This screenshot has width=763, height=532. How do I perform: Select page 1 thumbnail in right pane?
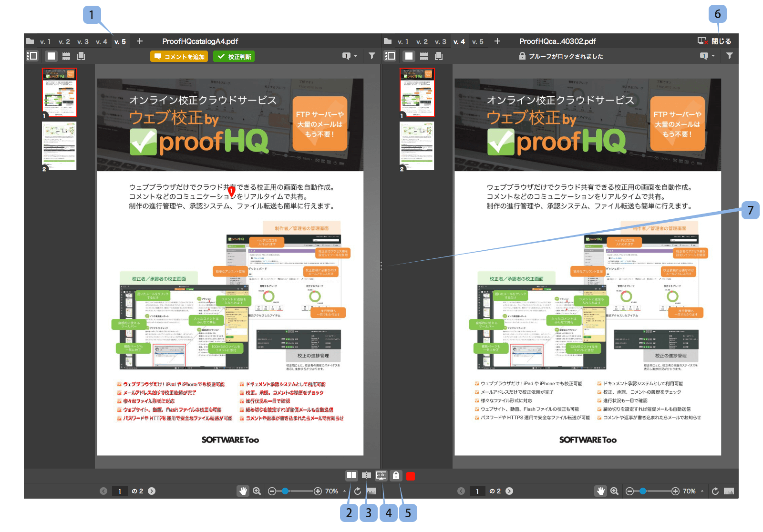click(417, 92)
